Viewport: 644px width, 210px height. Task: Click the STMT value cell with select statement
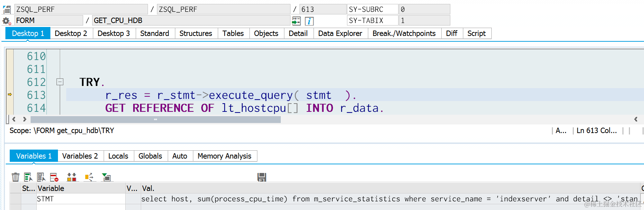click(x=390, y=199)
